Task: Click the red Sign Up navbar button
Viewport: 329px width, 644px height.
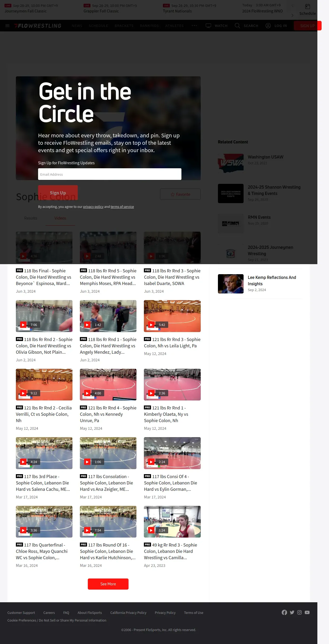Action: pos(308,26)
